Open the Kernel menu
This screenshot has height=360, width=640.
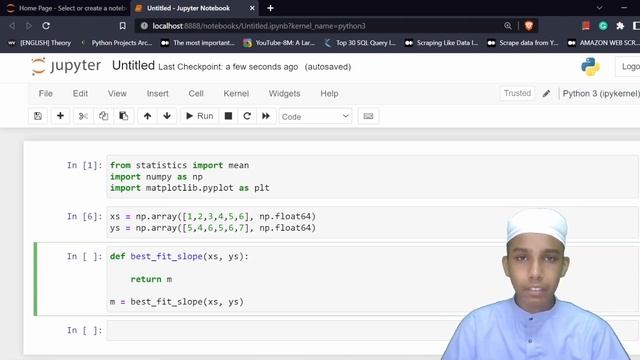236,93
